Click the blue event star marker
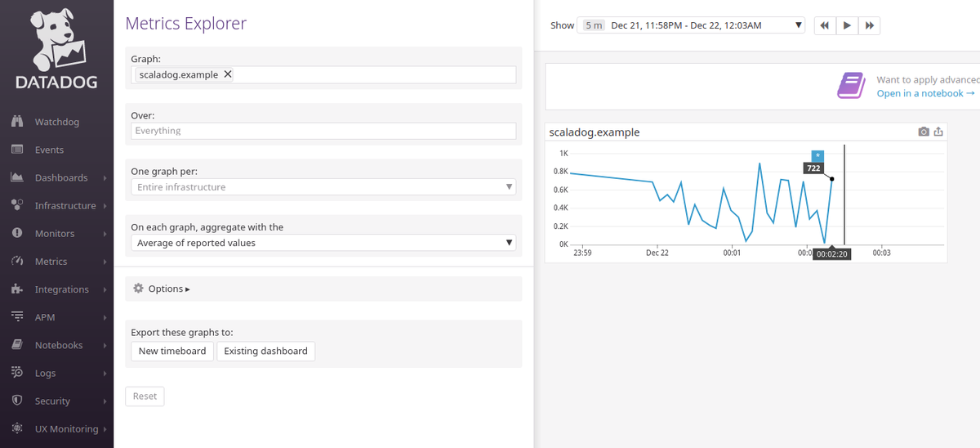 pyautogui.click(x=817, y=155)
